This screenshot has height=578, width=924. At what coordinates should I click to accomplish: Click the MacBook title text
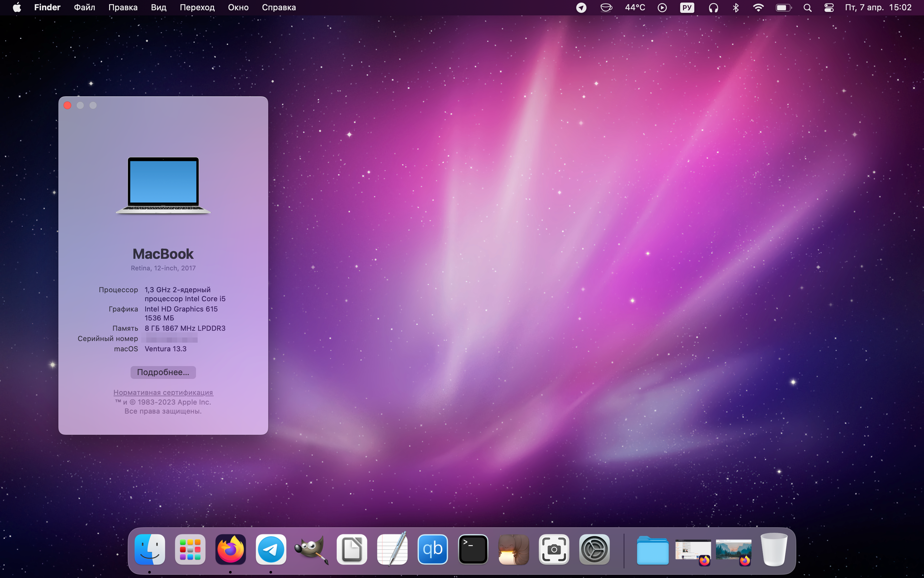coord(163,254)
